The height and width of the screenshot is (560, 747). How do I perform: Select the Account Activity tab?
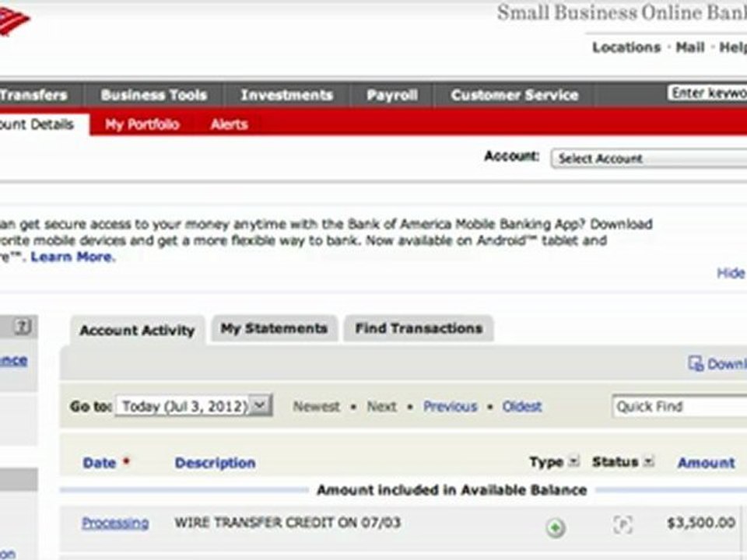click(137, 330)
